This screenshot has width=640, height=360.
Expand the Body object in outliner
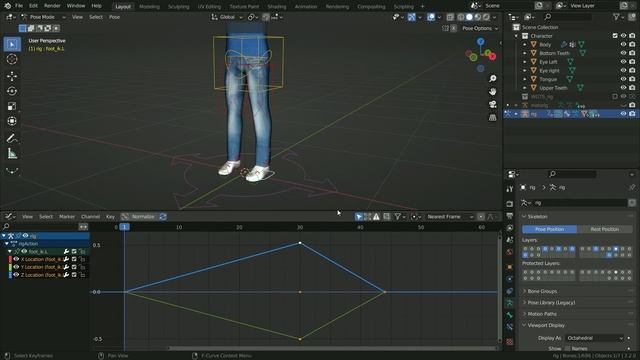point(525,44)
